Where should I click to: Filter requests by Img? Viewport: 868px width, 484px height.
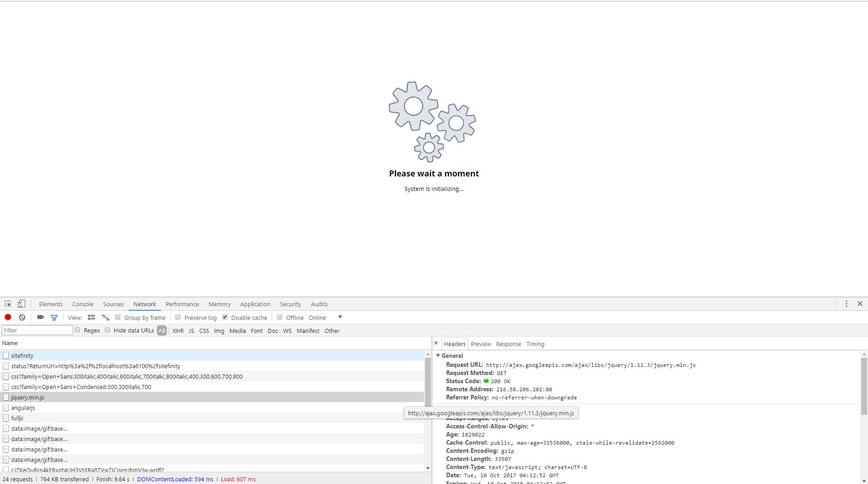click(x=219, y=331)
